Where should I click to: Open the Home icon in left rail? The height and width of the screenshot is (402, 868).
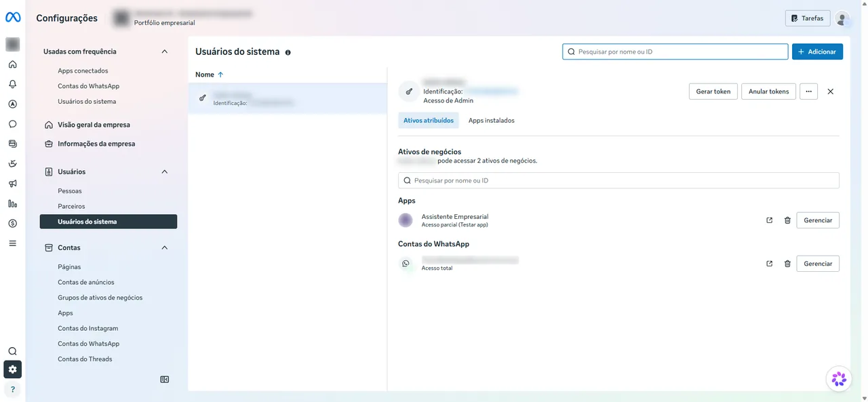coord(12,64)
